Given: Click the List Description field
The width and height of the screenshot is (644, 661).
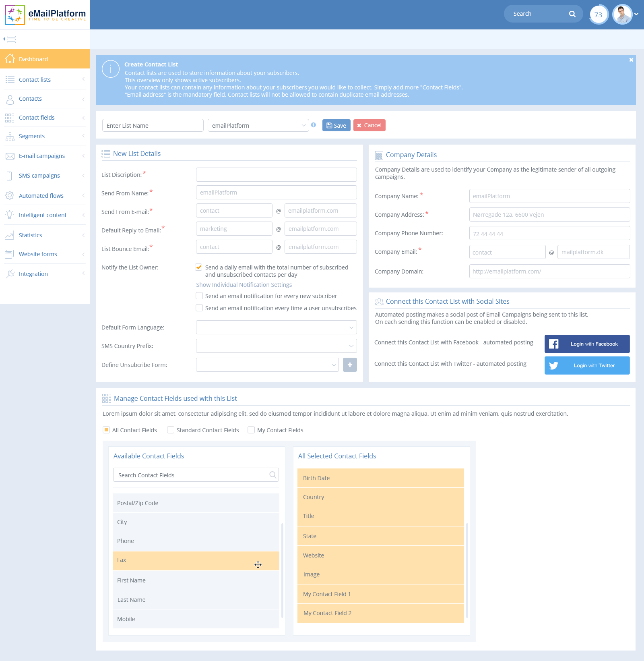Looking at the screenshot, I should [x=277, y=174].
